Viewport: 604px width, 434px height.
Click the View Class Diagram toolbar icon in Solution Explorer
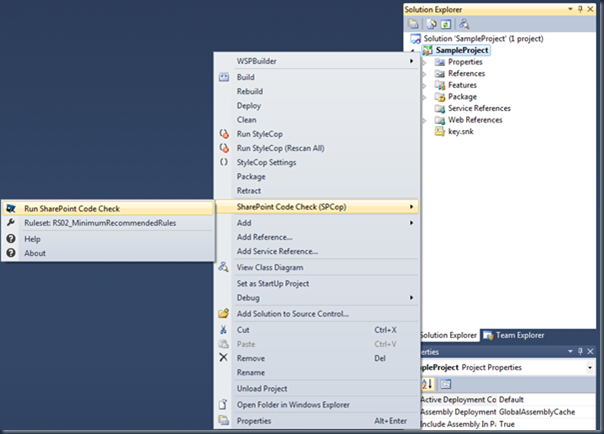tap(464, 24)
